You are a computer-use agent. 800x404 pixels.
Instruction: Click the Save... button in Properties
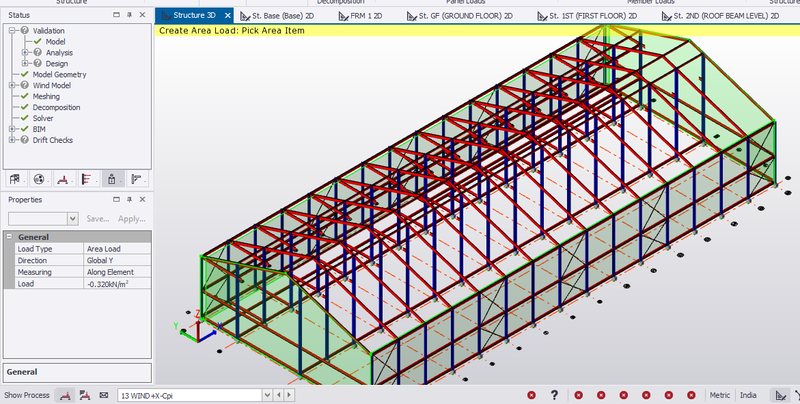97,218
